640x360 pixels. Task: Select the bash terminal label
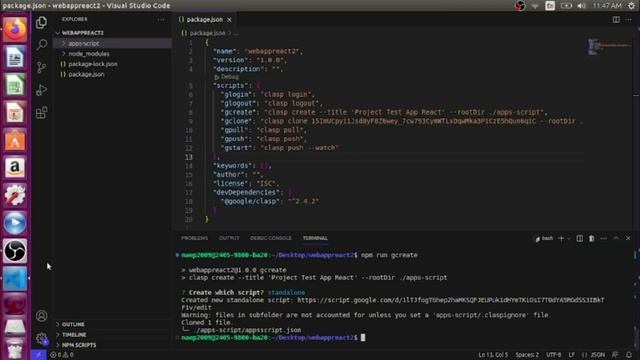pyautogui.click(x=544, y=238)
